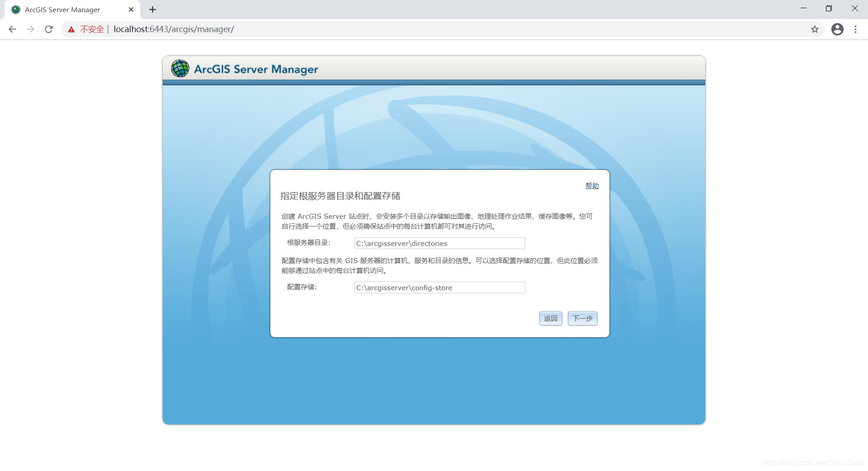The height and width of the screenshot is (471, 868).
Task: Focus the 根服务器目录 directories path field
Action: (x=439, y=243)
